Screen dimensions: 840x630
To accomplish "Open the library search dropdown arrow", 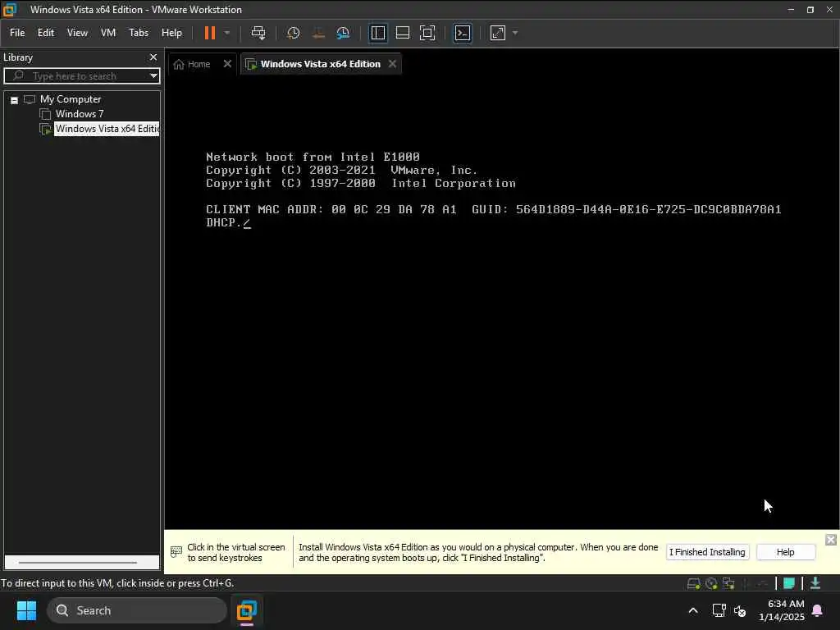I will 153,76.
